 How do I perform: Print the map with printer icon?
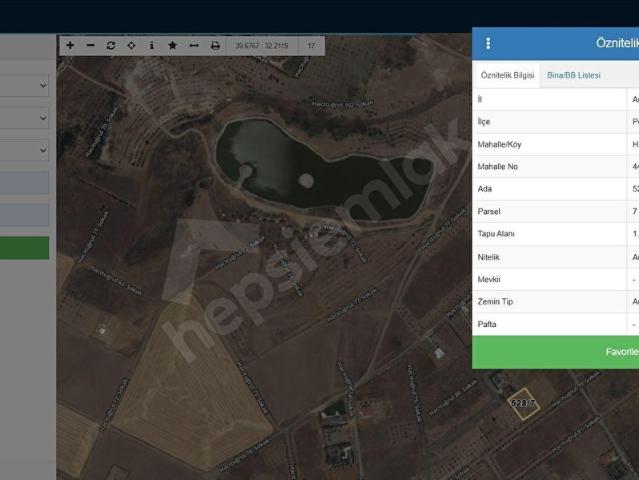(215, 45)
